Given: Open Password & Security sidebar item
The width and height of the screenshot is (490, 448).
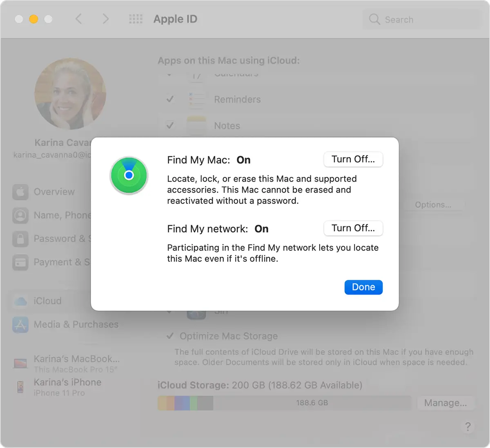Looking at the screenshot, I should [51, 239].
